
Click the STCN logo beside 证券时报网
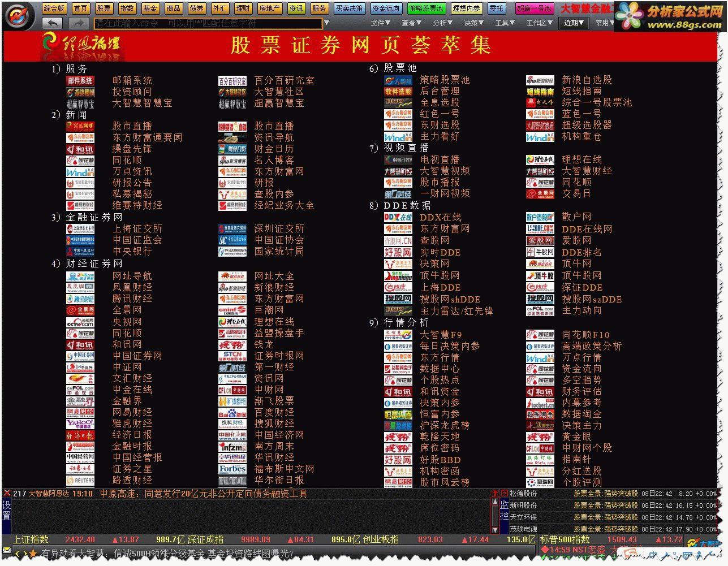coord(232,356)
